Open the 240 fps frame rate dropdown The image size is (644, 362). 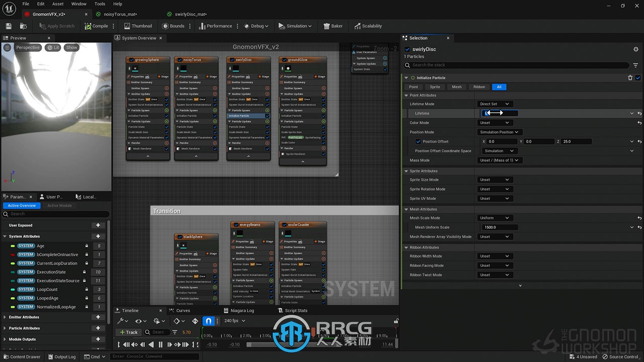coord(234,321)
